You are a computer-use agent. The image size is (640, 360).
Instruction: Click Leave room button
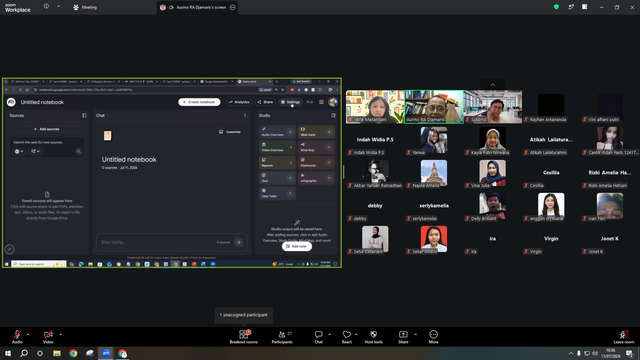624,337
